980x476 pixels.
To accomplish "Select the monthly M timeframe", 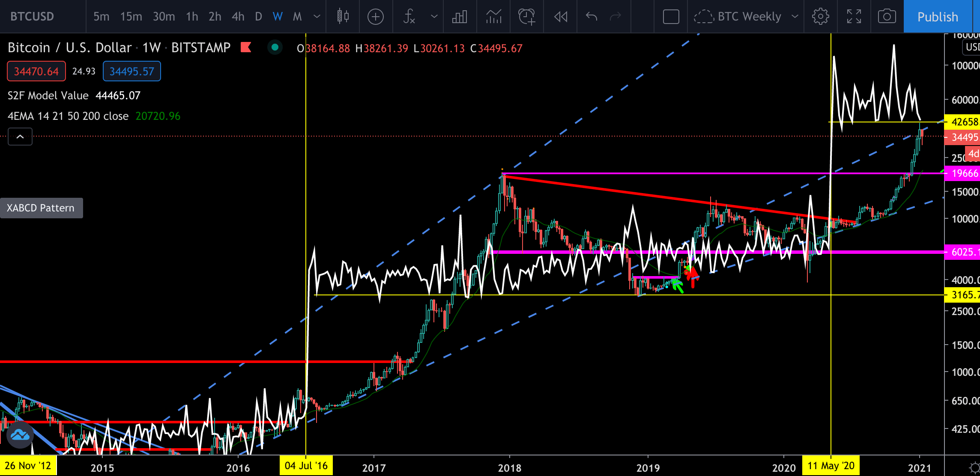I will (297, 17).
